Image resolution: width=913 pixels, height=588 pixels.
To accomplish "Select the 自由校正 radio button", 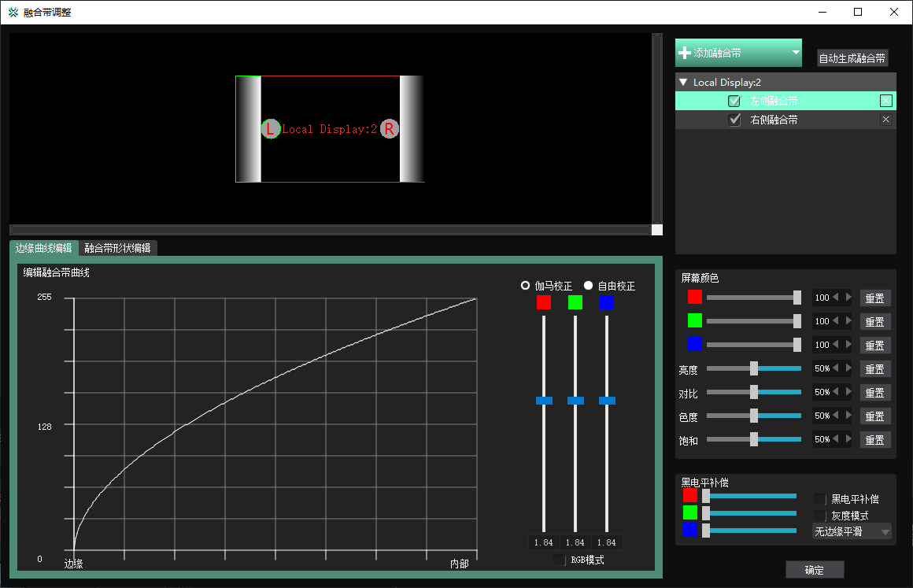I will click(588, 286).
